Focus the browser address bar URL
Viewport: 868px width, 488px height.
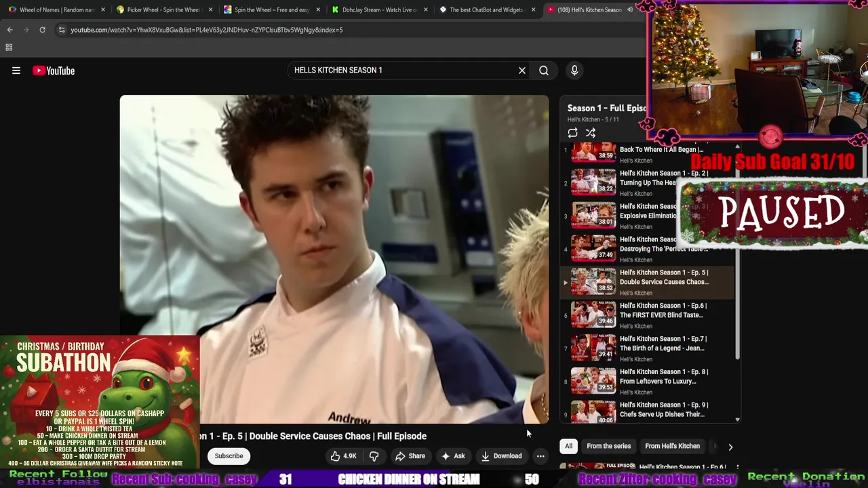click(206, 30)
